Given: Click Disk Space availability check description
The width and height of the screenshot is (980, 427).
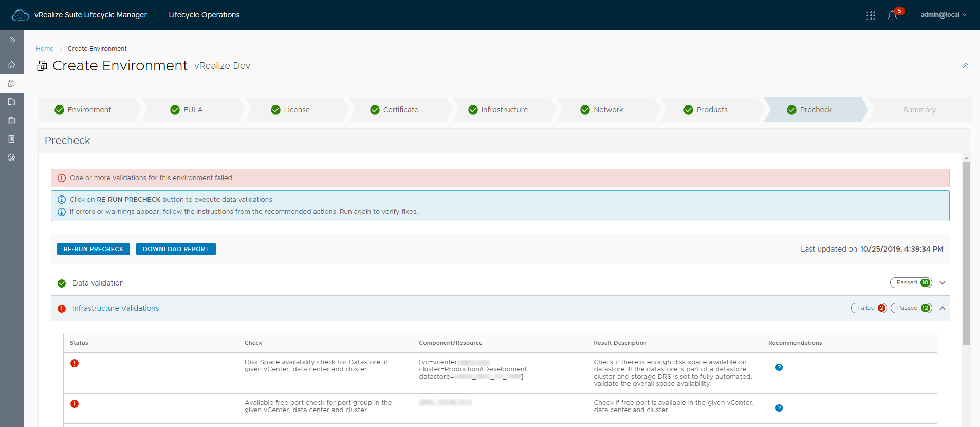Looking at the screenshot, I should point(316,366).
